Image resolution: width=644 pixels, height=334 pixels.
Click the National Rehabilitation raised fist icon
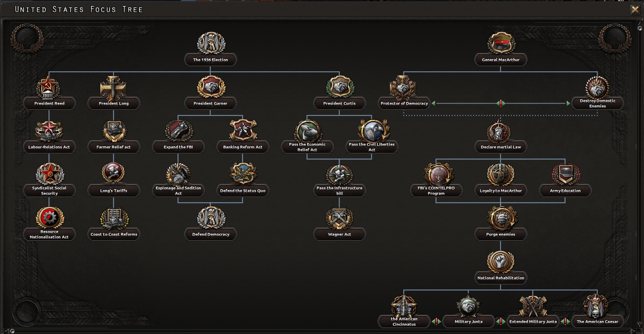500,261
